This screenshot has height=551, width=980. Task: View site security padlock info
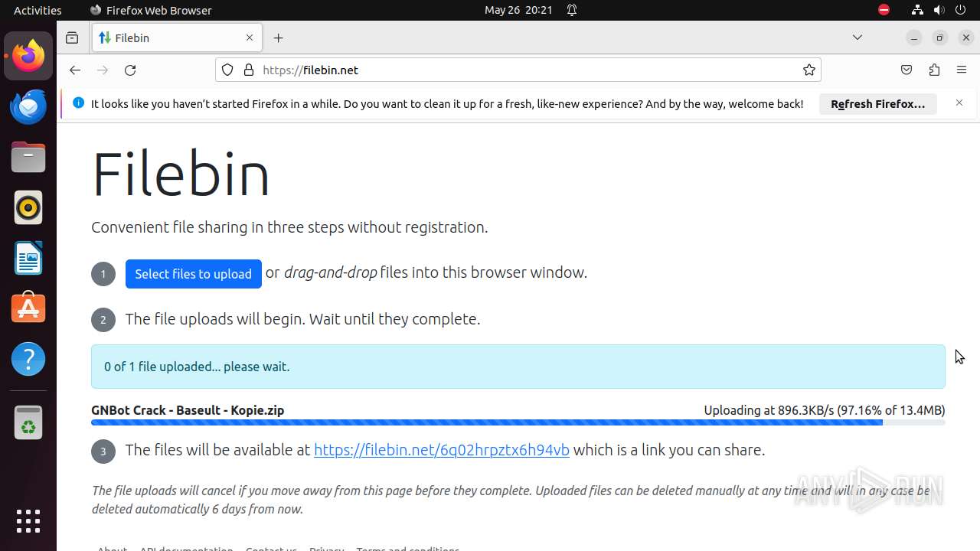tap(248, 70)
